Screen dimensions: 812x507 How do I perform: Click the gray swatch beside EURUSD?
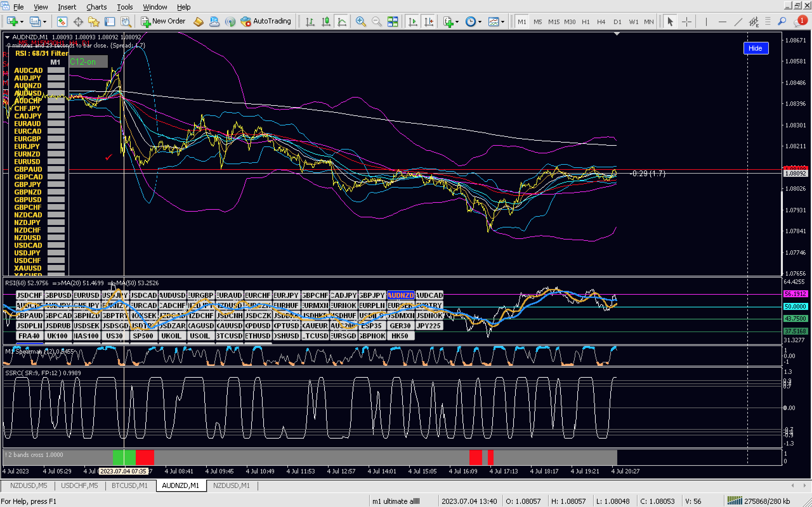coord(56,162)
